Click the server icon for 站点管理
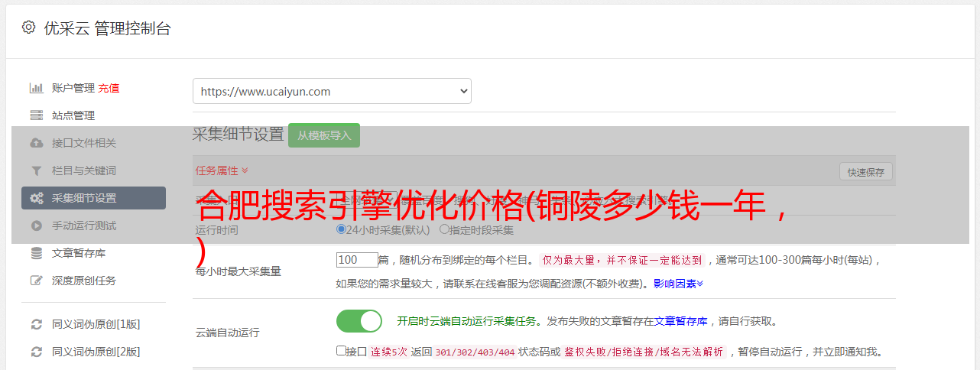 pyautogui.click(x=36, y=115)
